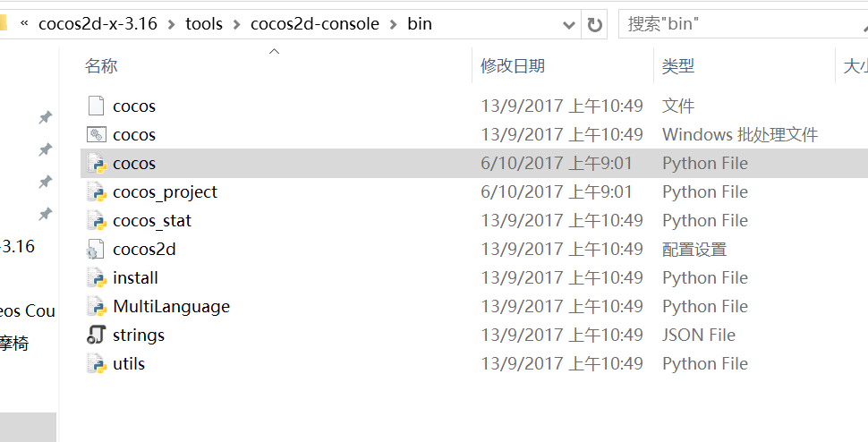The height and width of the screenshot is (442, 868).
Task: Sort files by the 名称 column header
Action: tap(101, 66)
